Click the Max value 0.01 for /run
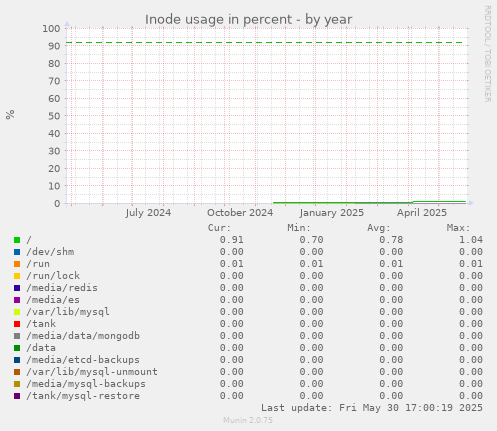The image size is (497, 431). coord(471,264)
